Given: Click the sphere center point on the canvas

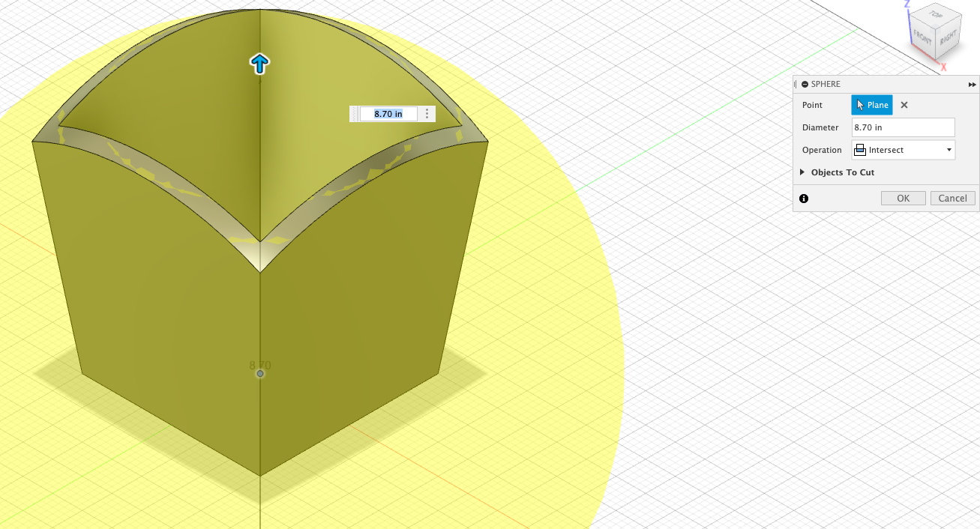Looking at the screenshot, I should pyautogui.click(x=260, y=373).
